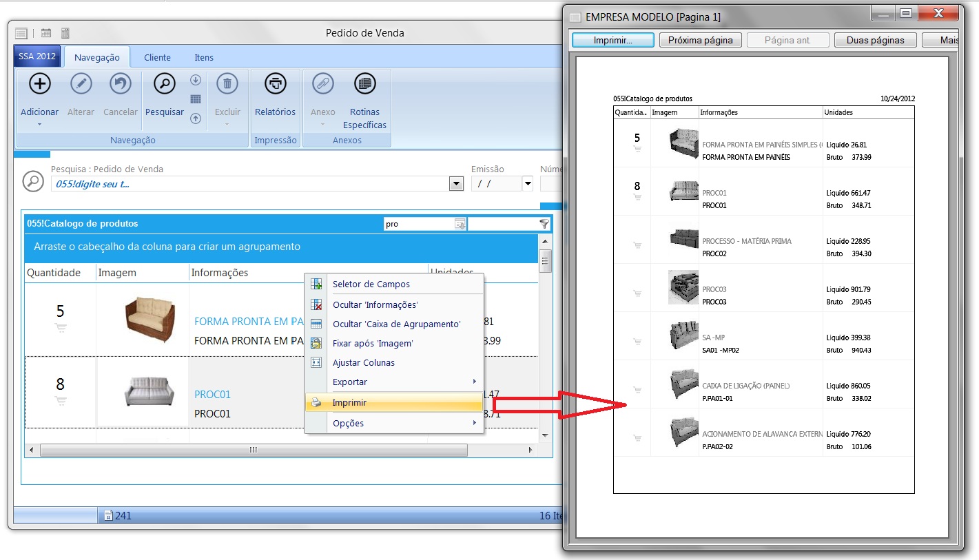The height and width of the screenshot is (560, 979).
Task: Open the Emissão date dropdown arrow
Action: 528,184
